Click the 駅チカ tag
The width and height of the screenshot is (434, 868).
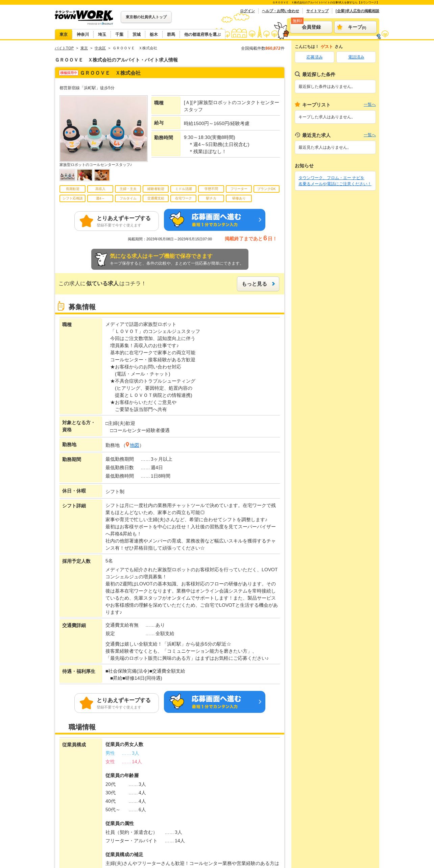click(211, 198)
